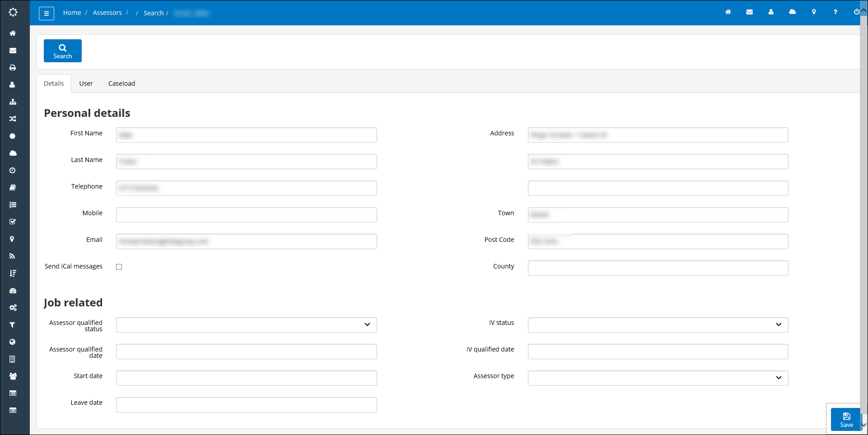Screen dimensions: 868x435
Task: Open the clock icon in the left sidebar
Action: pos(12,170)
